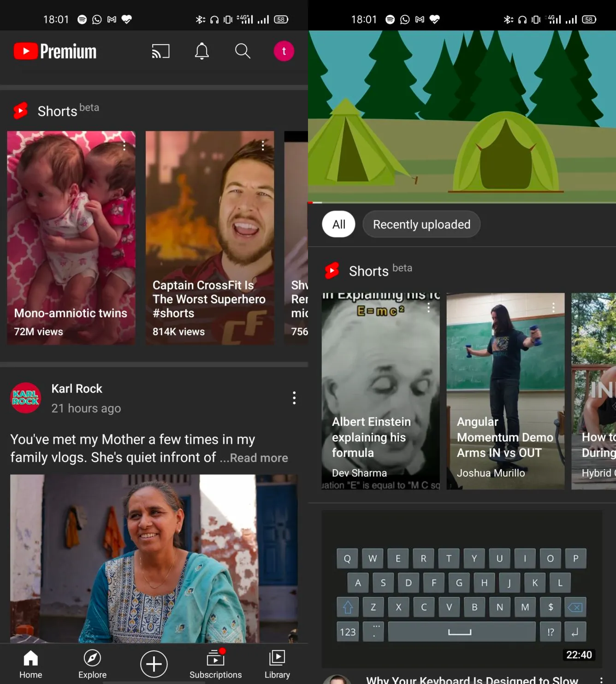Viewport: 616px width, 684px height.
Task: Open options on Captain CrossFit short
Action: 263,146
